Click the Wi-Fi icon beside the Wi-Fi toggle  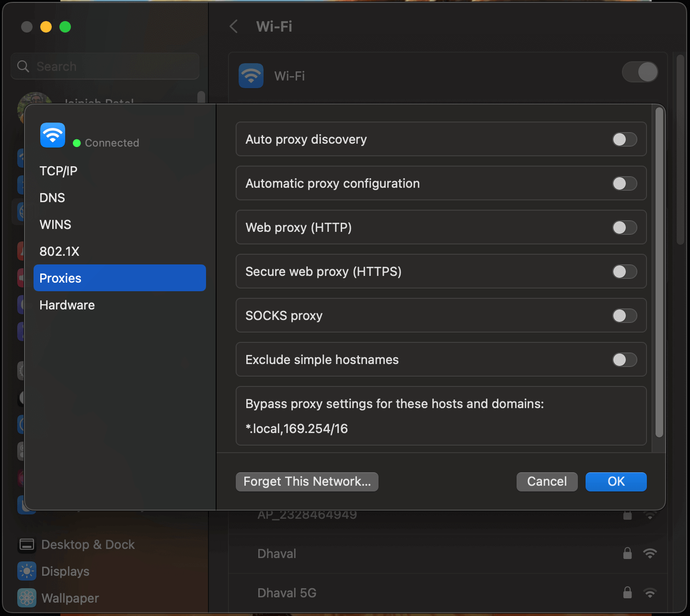coord(251,75)
